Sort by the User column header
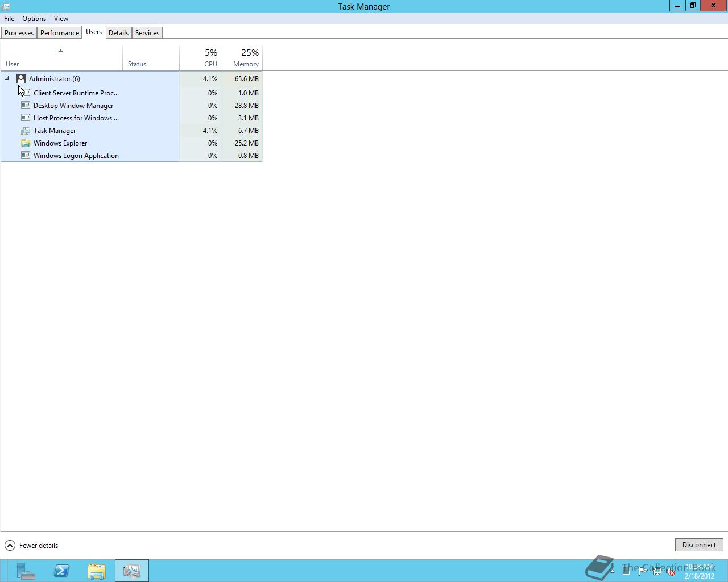Screen dimensions: 728x582 (x=61, y=58)
